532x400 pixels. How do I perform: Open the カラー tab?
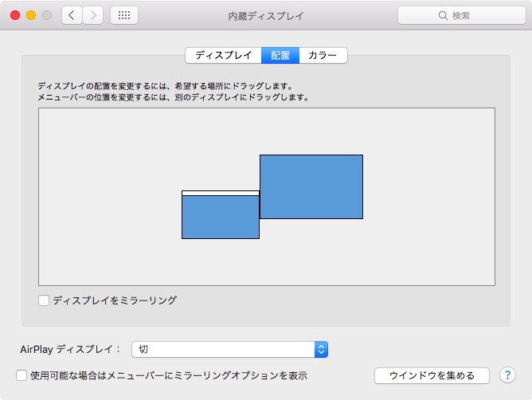pos(323,56)
